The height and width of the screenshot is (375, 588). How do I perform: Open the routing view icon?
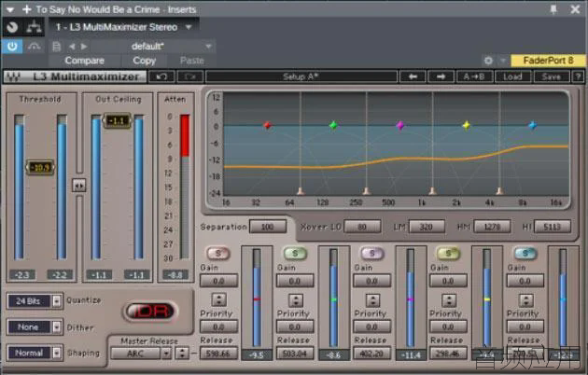pyautogui.click(x=35, y=27)
